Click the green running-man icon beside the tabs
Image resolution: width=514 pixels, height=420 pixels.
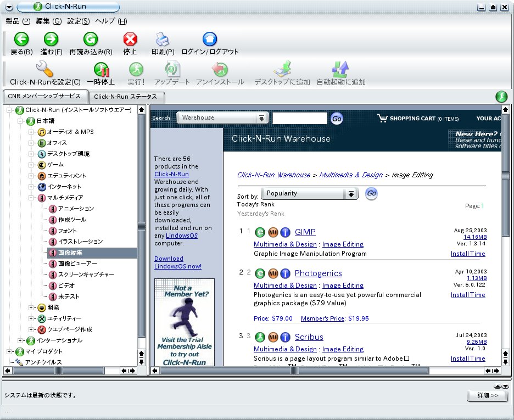point(501,97)
